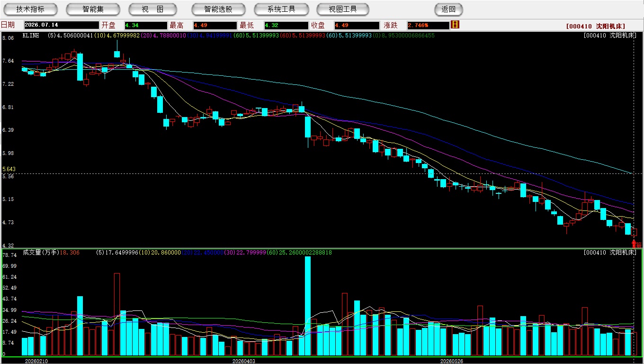
Task: Open the 智能集 button
Action: pos(93,9)
